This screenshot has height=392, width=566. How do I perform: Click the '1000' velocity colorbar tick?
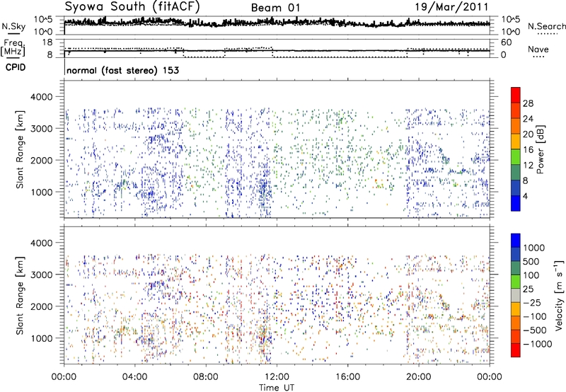click(x=533, y=248)
